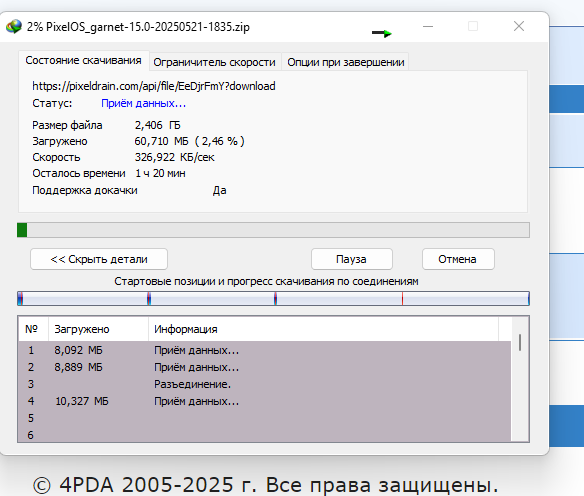Select connection row 3 Разъединение

[x=264, y=384]
